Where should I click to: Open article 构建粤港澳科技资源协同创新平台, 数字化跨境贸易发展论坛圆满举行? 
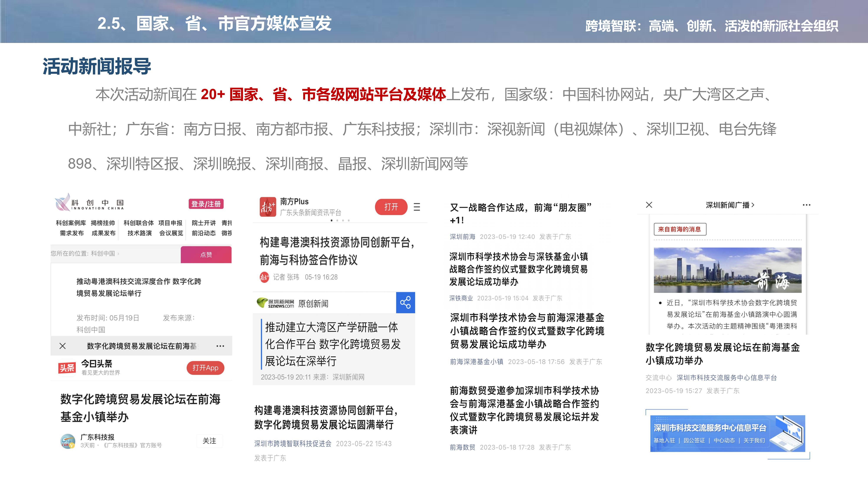point(326,417)
